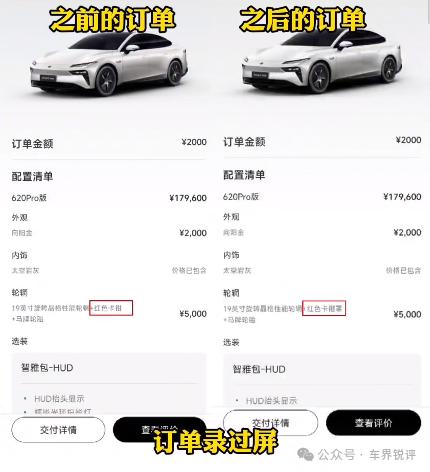Click the left 轮毂 ¥5,000 price
Viewport: 430px width, 472px height.
coord(193,314)
